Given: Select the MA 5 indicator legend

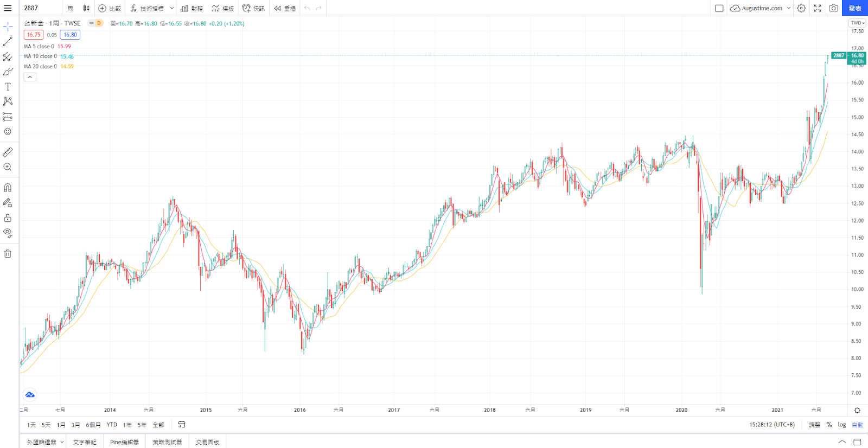Looking at the screenshot, I should click(x=47, y=46).
